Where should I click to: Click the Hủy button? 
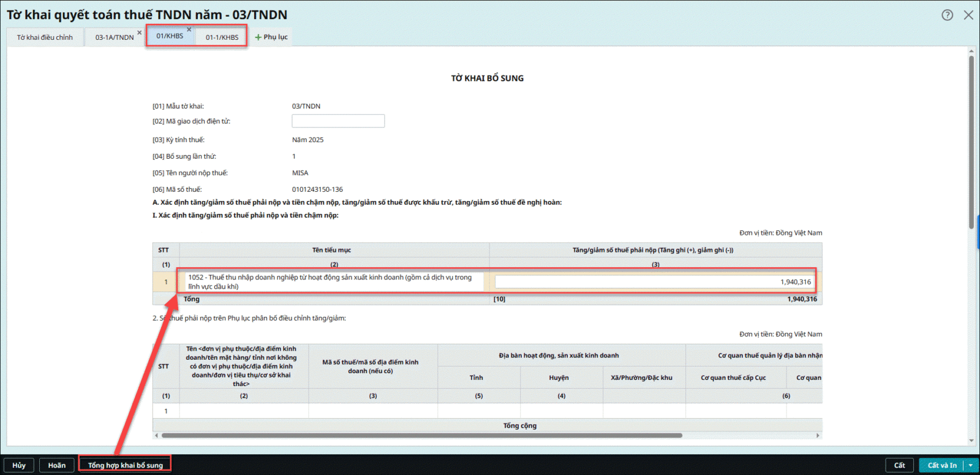[19, 465]
